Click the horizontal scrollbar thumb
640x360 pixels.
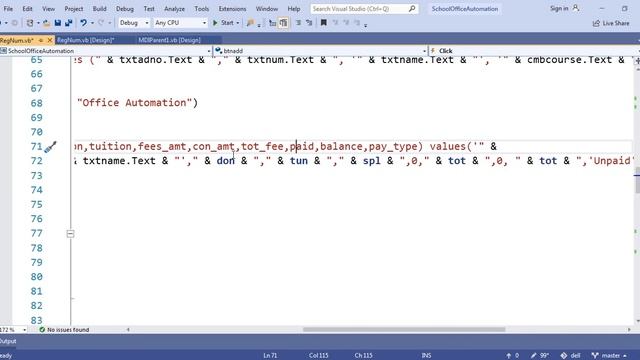[404, 329]
